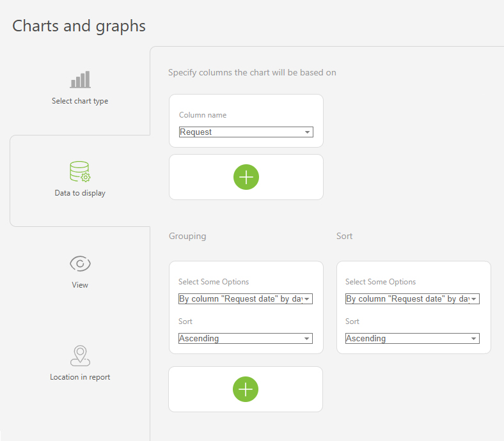The image size is (504, 441).
Task: Open the Column name Request dropdown
Action: coord(246,132)
